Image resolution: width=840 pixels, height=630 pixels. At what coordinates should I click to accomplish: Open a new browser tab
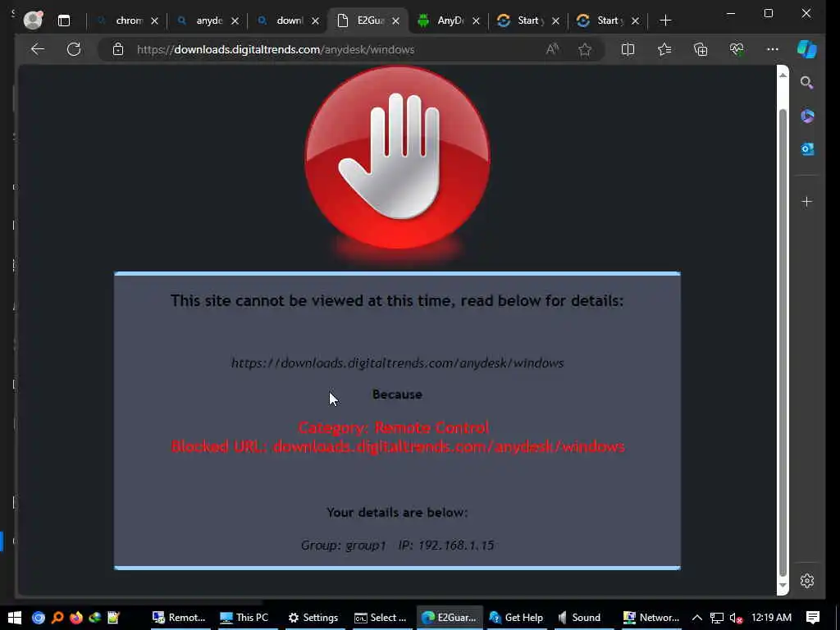665,21
